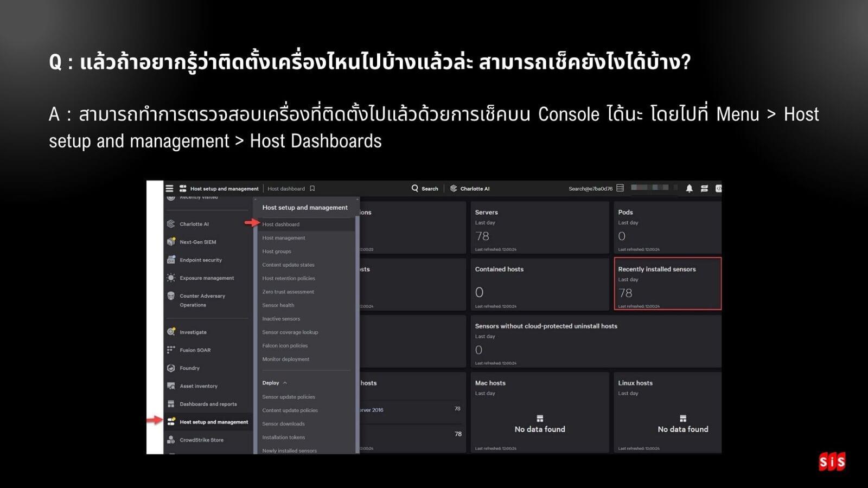Viewport: 868px width, 488px height.
Task: Collapse the Deploy section chevron
Action: (285, 383)
